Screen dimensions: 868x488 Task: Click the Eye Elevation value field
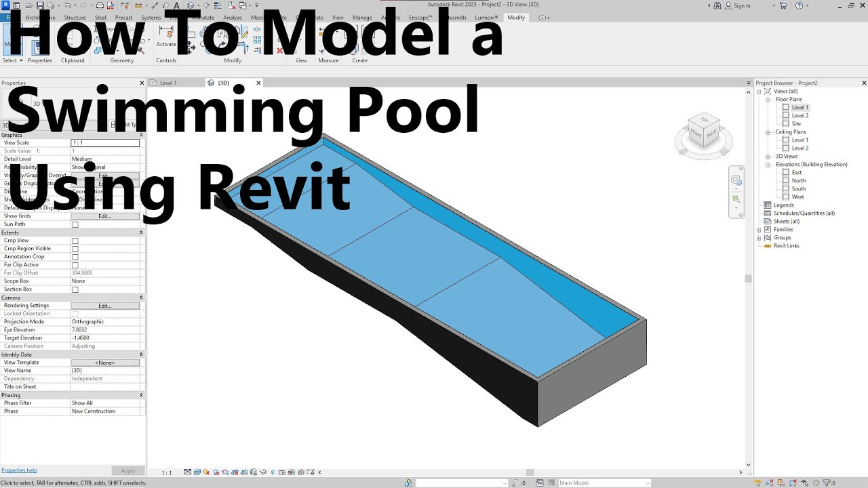(105, 330)
